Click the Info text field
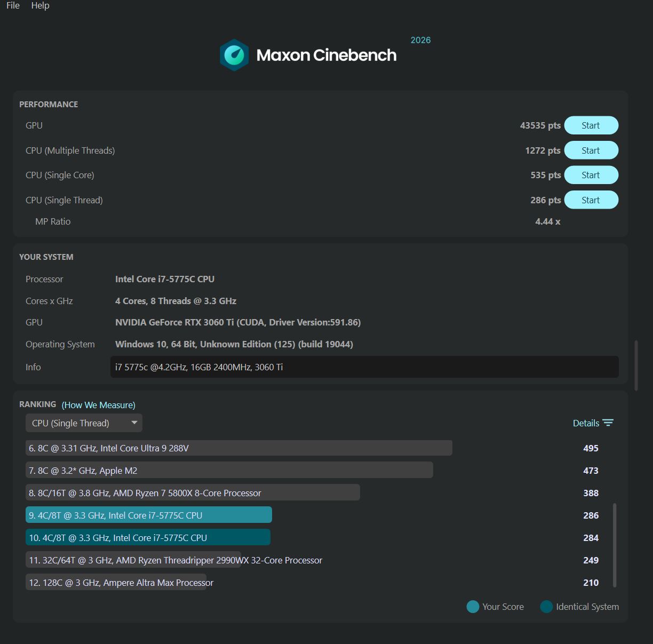Viewport: 653px width, 644px height. click(364, 367)
